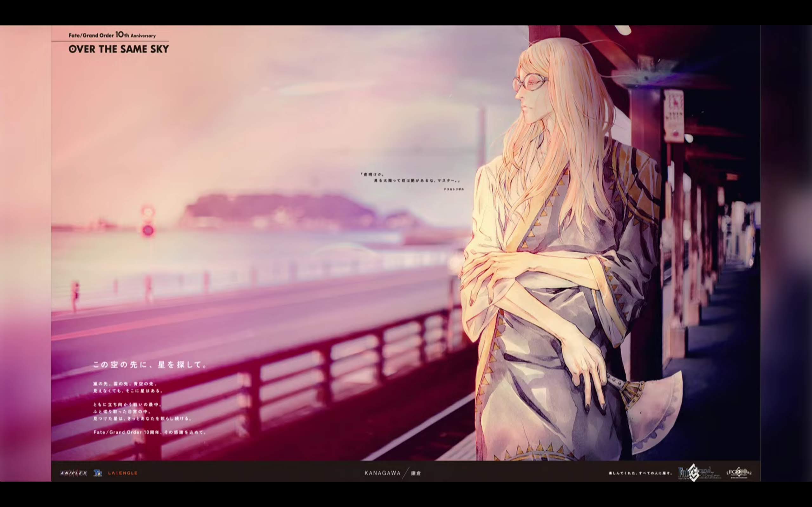Click Fate/Grand Order 10th Anniversary header text
The width and height of the screenshot is (812, 507).
pos(112,35)
